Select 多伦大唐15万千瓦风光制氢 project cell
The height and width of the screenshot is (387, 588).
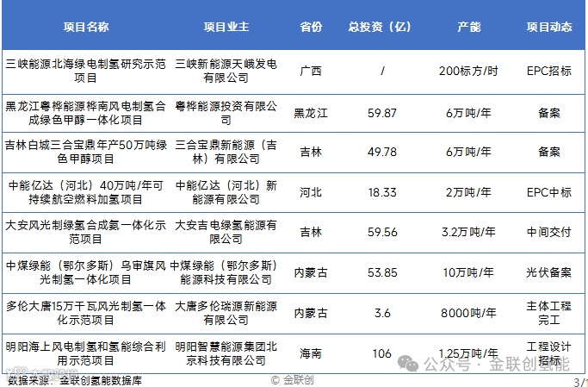tap(85, 313)
